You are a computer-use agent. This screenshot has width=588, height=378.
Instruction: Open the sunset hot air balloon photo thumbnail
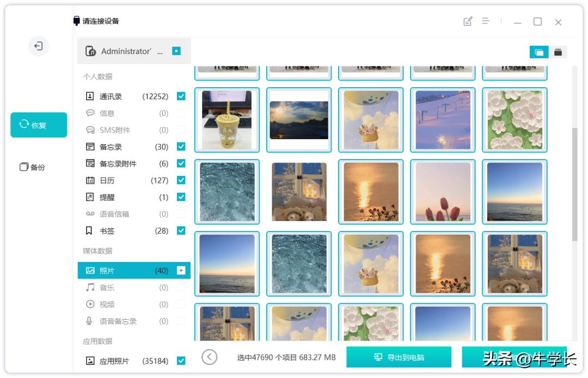click(x=371, y=119)
